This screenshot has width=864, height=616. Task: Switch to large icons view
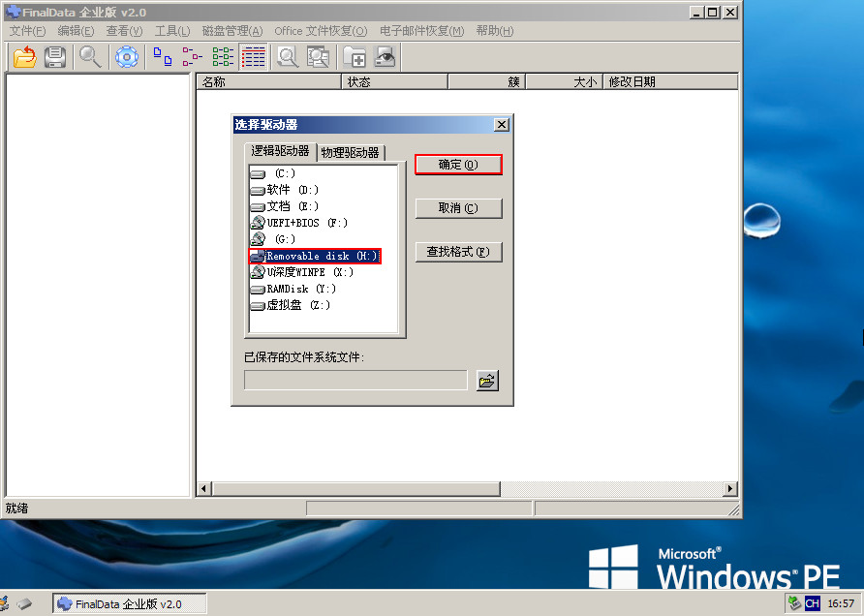pos(162,57)
